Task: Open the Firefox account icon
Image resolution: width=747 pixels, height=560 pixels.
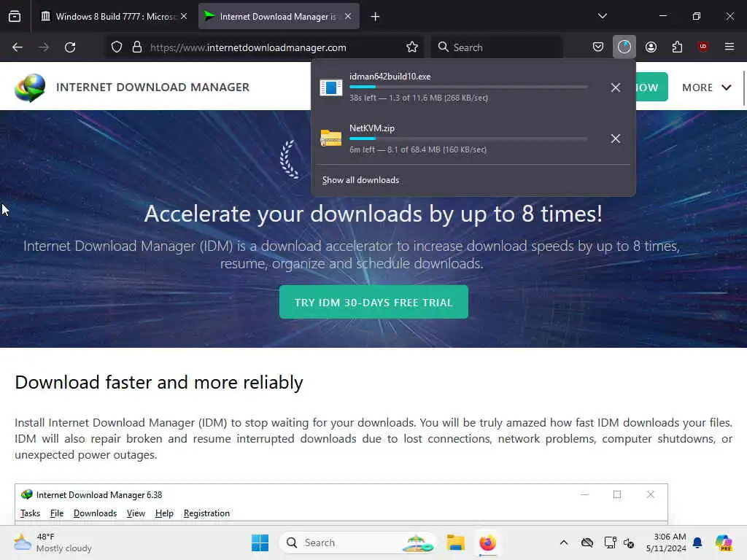Action: 651,47
